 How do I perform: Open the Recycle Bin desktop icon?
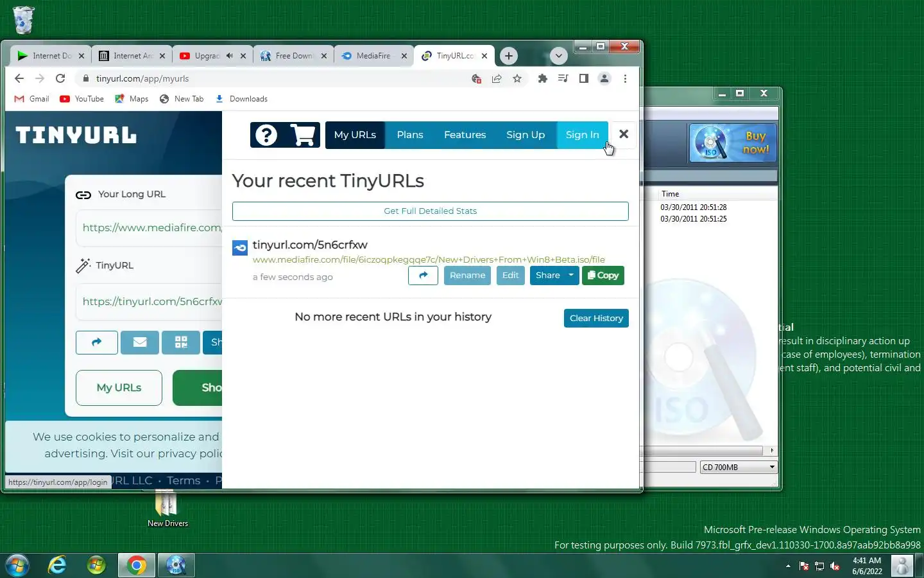(x=23, y=20)
